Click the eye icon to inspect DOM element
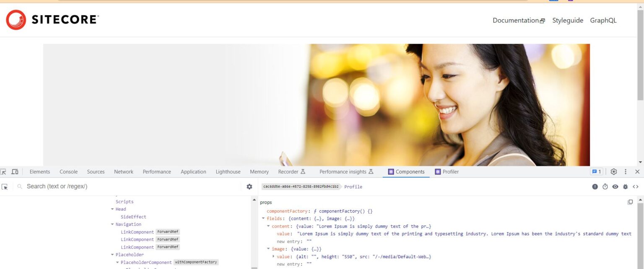The height and width of the screenshot is (269, 644). click(x=615, y=186)
